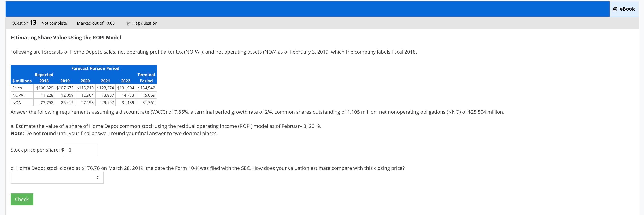Click the stock price per share input field
Viewport: 644px width, 215px height.
click(80, 150)
